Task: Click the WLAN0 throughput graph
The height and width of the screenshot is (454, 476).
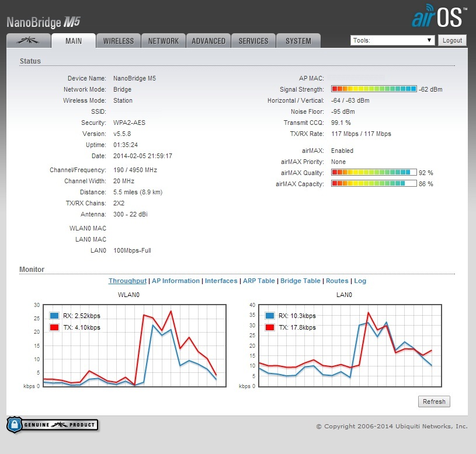Action: click(x=134, y=345)
